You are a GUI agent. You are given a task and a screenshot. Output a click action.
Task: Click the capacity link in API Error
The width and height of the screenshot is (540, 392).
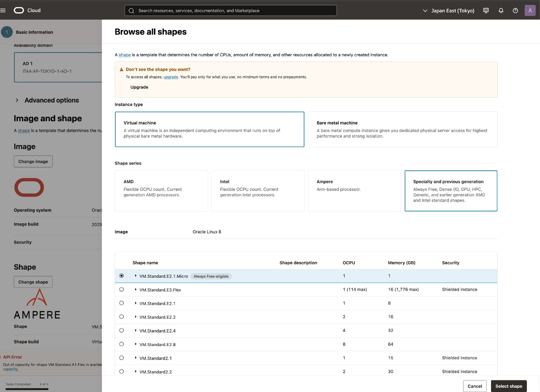(x=10, y=369)
